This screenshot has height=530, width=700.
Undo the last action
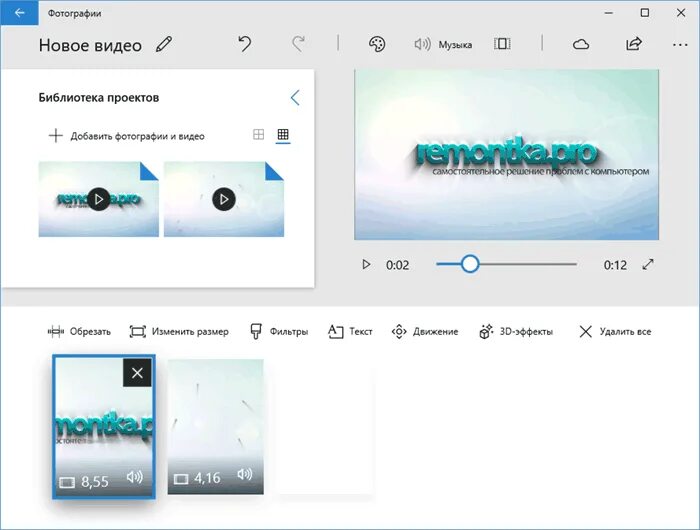coord(244,44)
